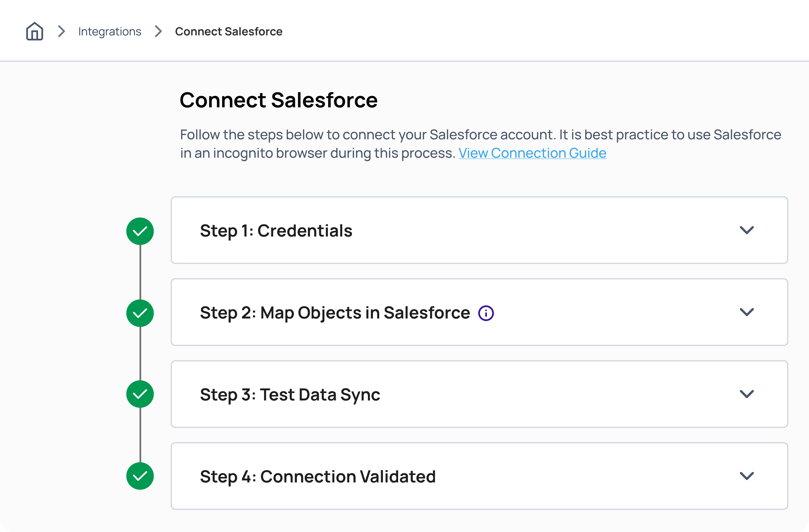Expand Step 4 Connection Validated chevron
The image size is (809, 532).
[747, 476]
